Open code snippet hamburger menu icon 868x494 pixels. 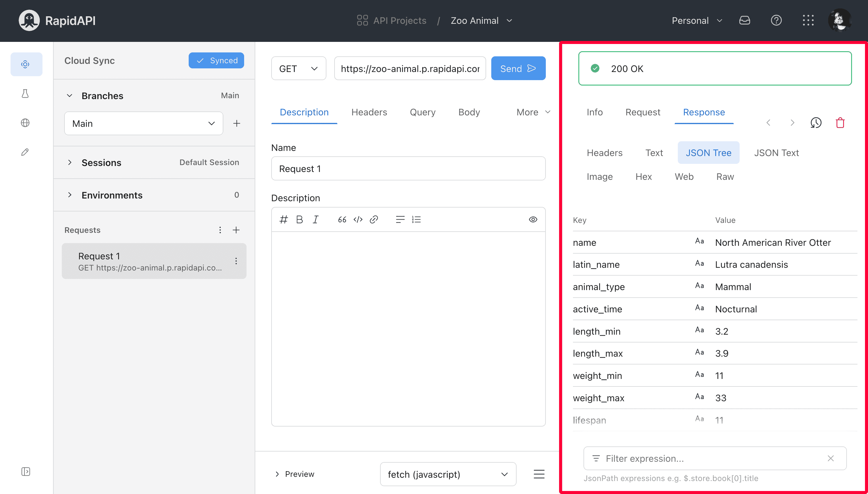point(539,474)
